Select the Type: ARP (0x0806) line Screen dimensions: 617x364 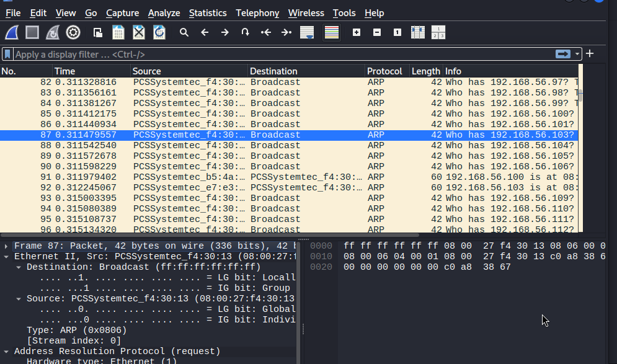tap(77, 330)
